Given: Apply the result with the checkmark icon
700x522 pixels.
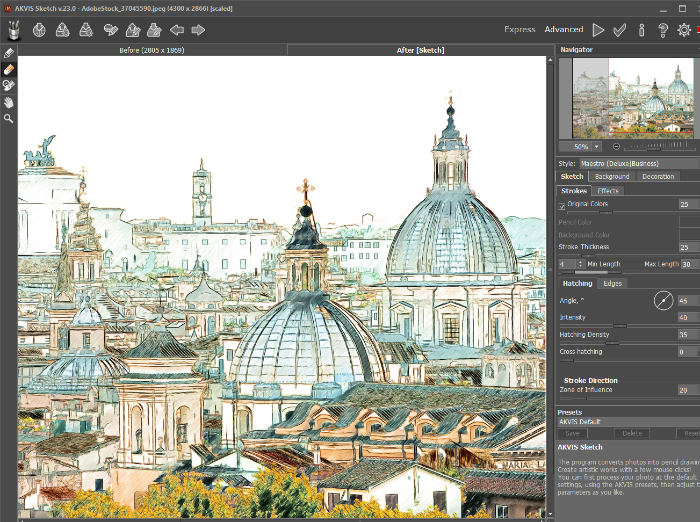Looking at the screenshot, I should 620,30.
